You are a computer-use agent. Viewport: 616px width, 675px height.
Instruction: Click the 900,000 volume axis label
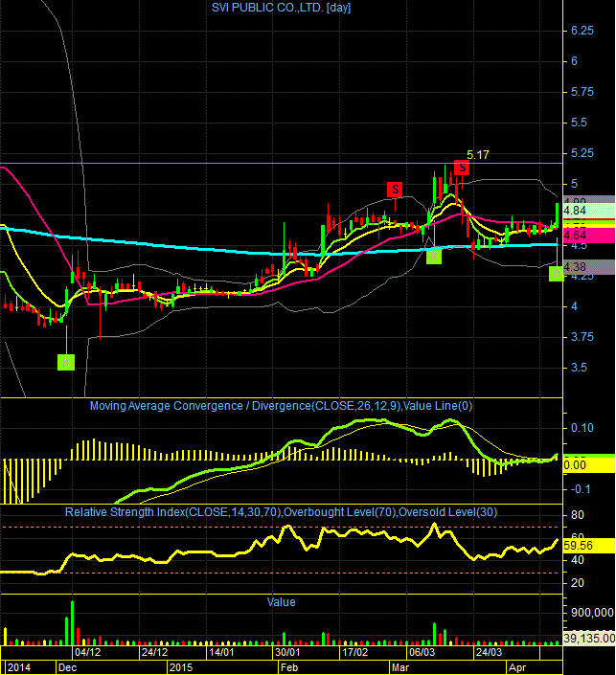tap(592, 613)
